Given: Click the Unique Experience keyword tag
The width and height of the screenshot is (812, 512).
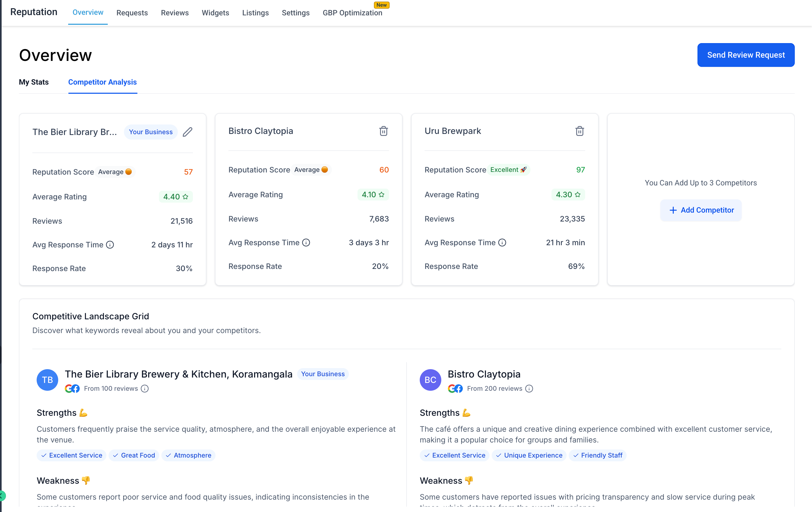Looking at the screenshot, I should click(x=529, y=455).
